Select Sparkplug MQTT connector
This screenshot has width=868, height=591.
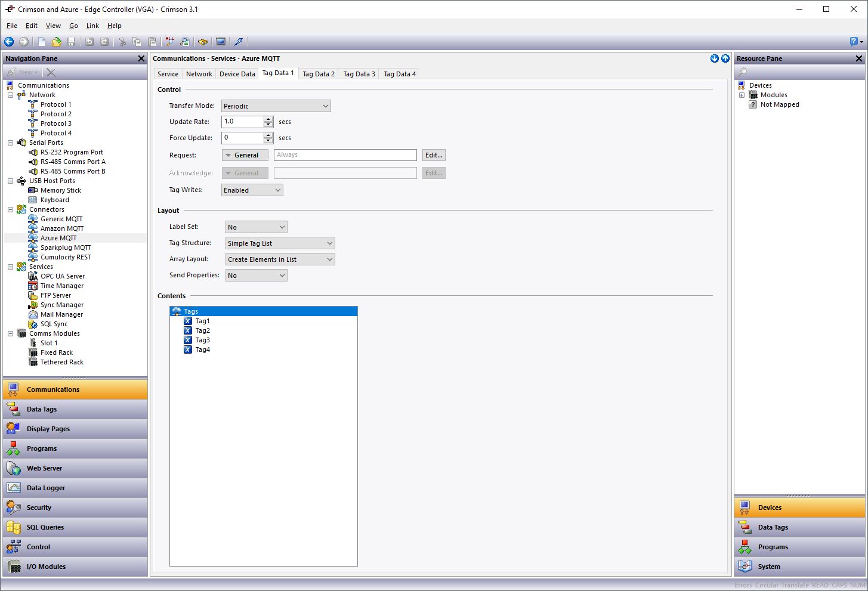[66, 247]
